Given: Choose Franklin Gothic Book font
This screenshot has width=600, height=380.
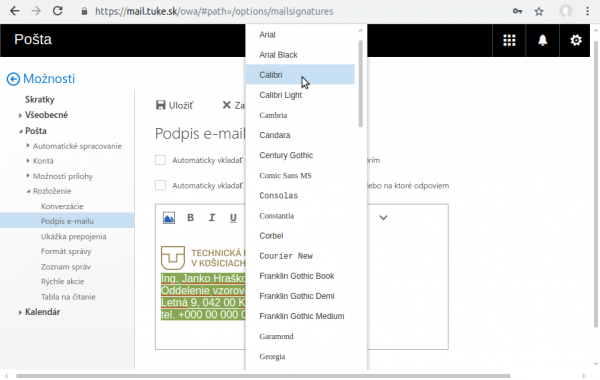Looking at the screenshot, I should [x=300, y=276].
